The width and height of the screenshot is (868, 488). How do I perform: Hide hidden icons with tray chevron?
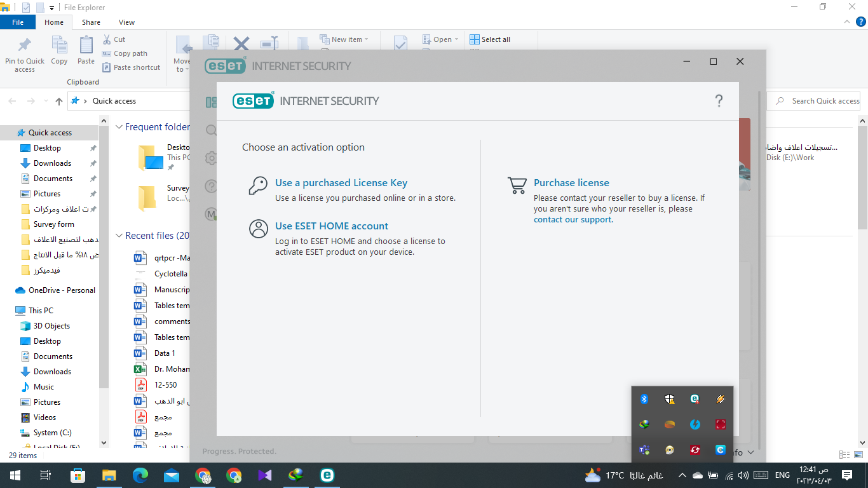tap(682, 475)
